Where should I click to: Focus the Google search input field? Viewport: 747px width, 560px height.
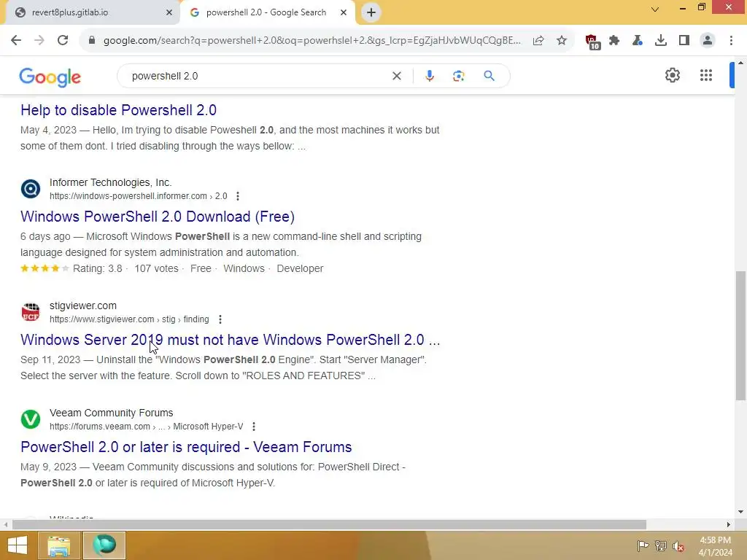(258, 76)
